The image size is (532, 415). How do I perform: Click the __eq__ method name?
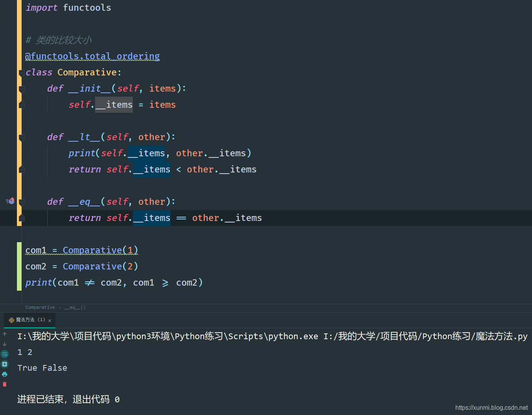[84, 202]
